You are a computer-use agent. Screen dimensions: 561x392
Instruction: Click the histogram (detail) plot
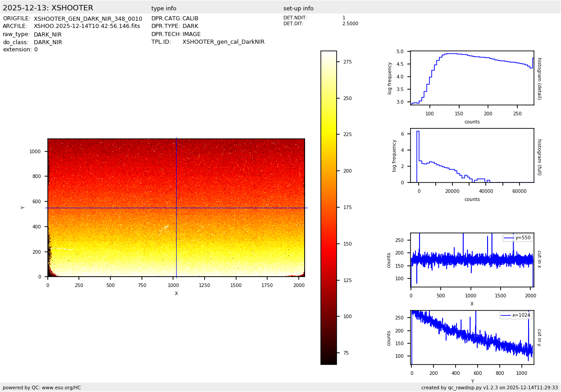tap(472, 77)
